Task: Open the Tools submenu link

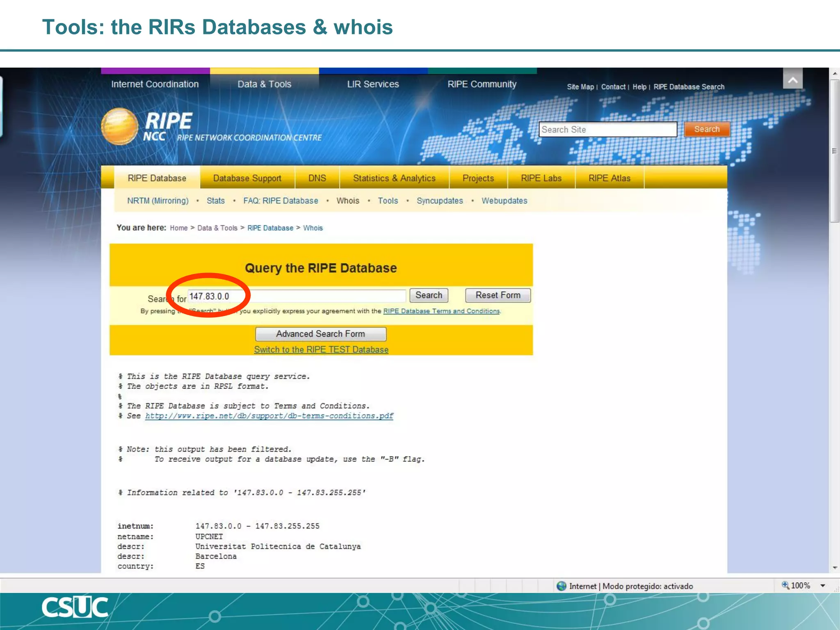Action: [388, 201]
